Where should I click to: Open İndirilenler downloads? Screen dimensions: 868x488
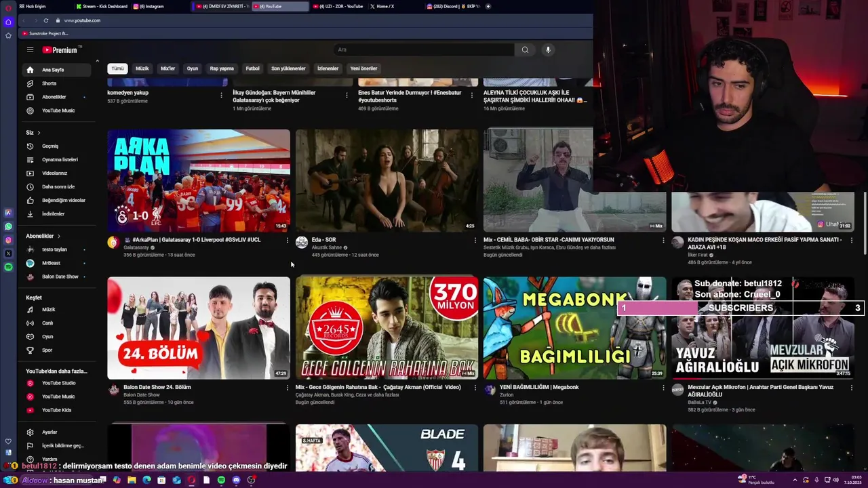(55, 213)
